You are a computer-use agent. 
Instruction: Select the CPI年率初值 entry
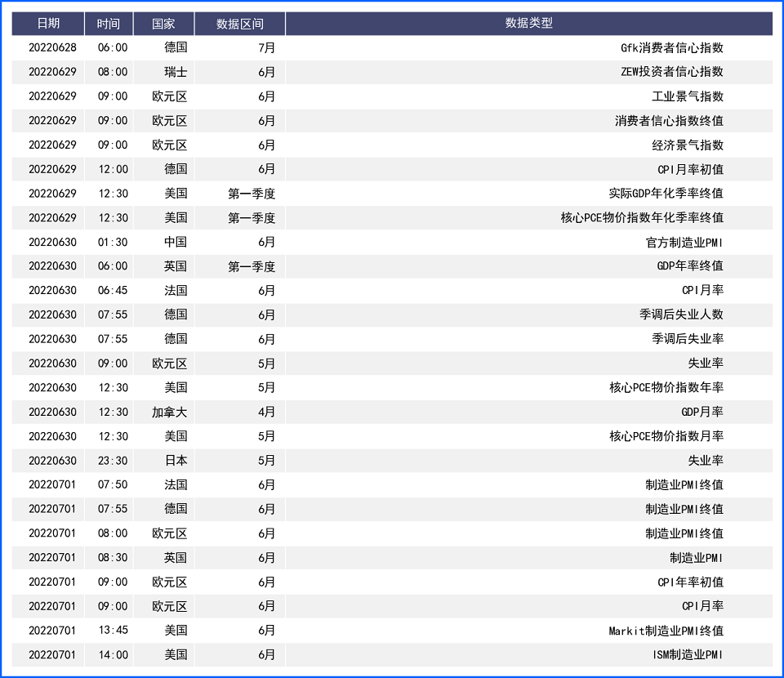coord(691,582)
